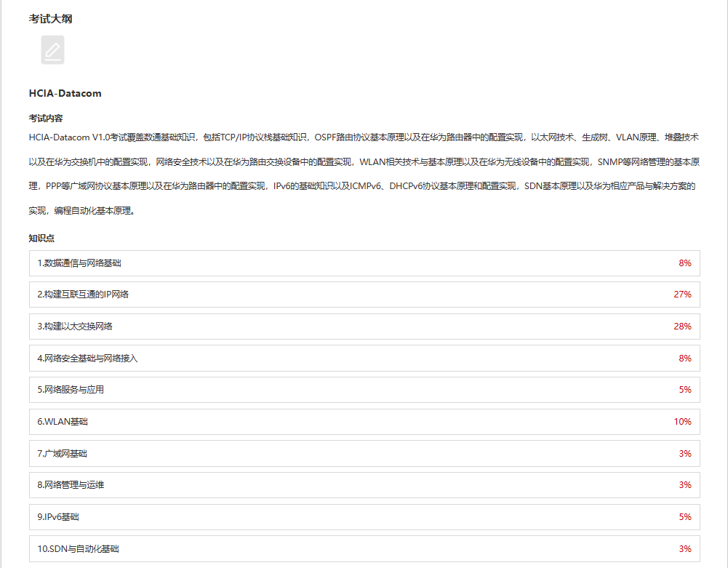The width and height of the screenshot is (728, 568).
Task: Expand the 4.网络安全基础与网络接入 row
Action: (x=364, y=358)
